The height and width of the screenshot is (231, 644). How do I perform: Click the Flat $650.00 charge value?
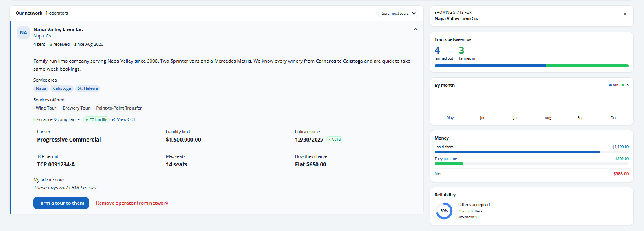[310, 165]
